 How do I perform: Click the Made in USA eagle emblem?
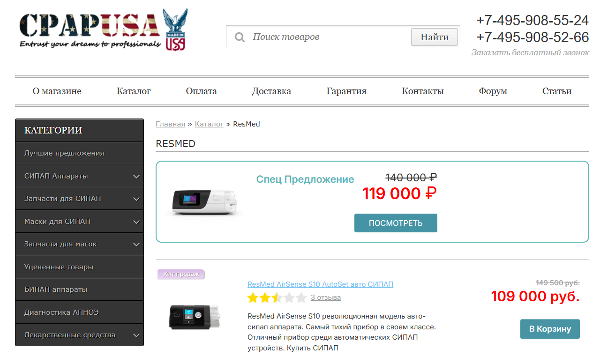pyautogui.click(x=175, y=30)
